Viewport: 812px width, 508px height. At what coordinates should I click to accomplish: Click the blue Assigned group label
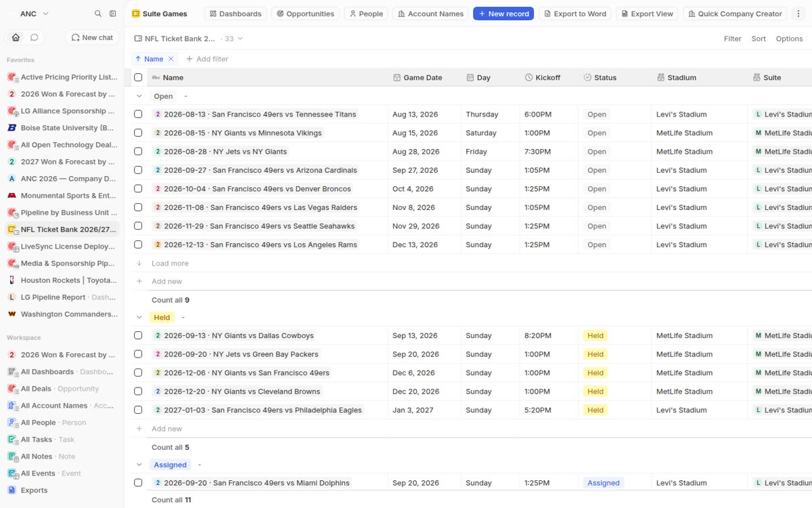tap(170, 465)
